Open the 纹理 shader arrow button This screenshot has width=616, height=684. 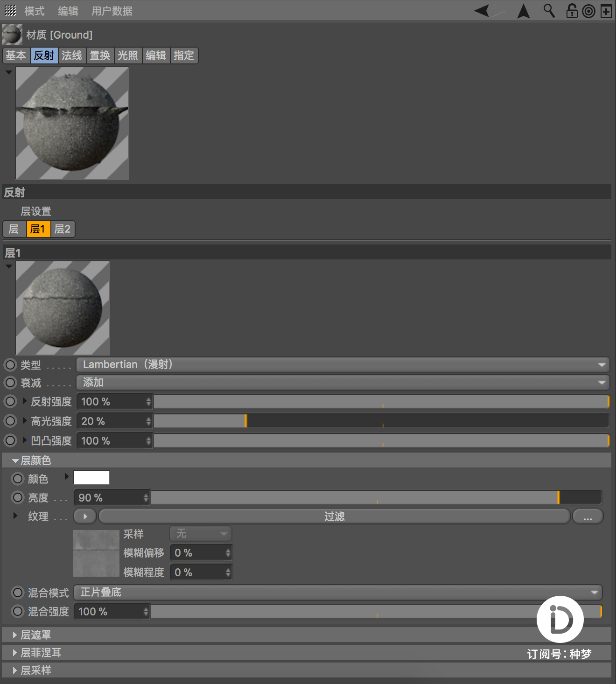coord(85,516)
